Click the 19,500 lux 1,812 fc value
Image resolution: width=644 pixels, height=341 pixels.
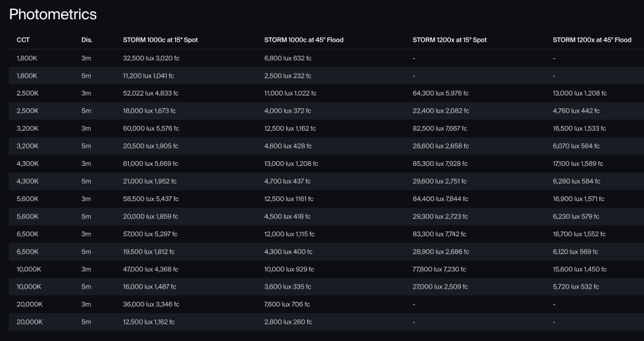tap(149, 251)
